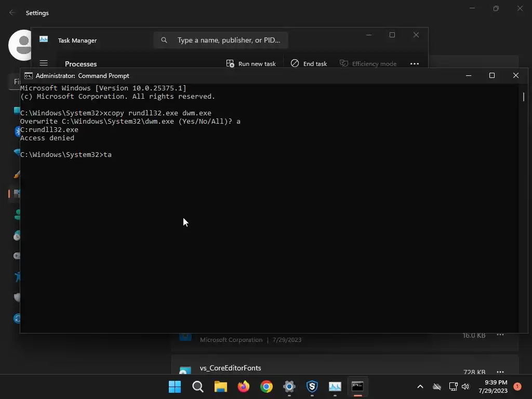Switch to Settings via taskbar gear icon
The width and height of the screenshot is (532, 399).
[289, 387]
